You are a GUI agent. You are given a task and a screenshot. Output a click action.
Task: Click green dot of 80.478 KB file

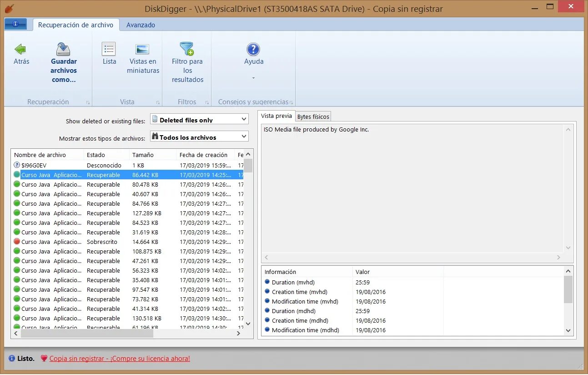17,184
